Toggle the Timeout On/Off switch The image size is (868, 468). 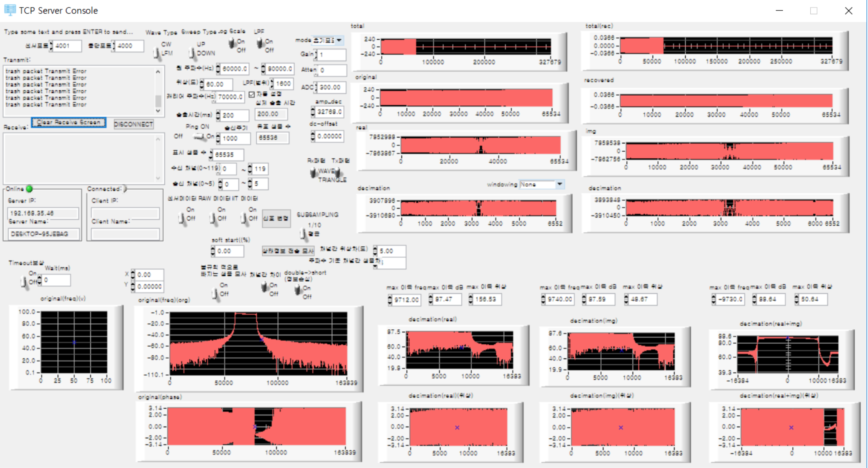23,282
